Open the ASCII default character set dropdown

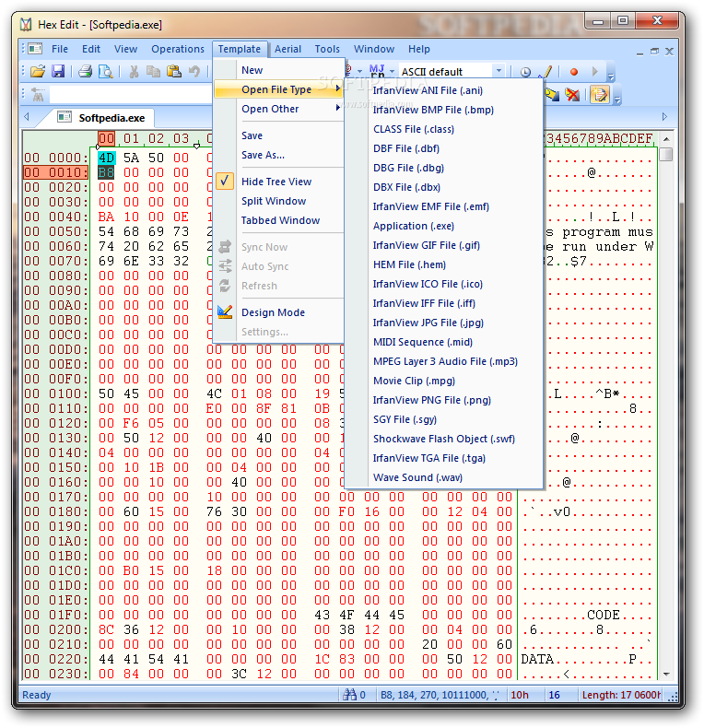(499, 71)
